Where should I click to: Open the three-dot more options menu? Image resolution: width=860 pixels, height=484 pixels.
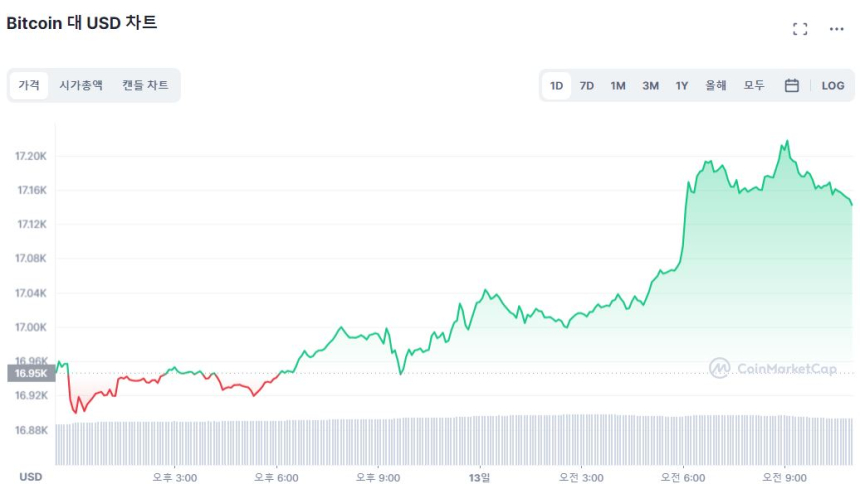836,29
